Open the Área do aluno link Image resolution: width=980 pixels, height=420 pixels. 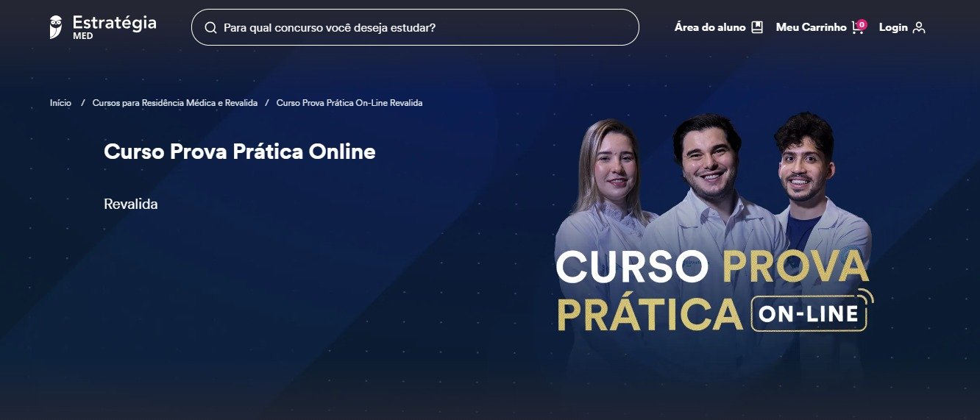click(x=710, y=27)
